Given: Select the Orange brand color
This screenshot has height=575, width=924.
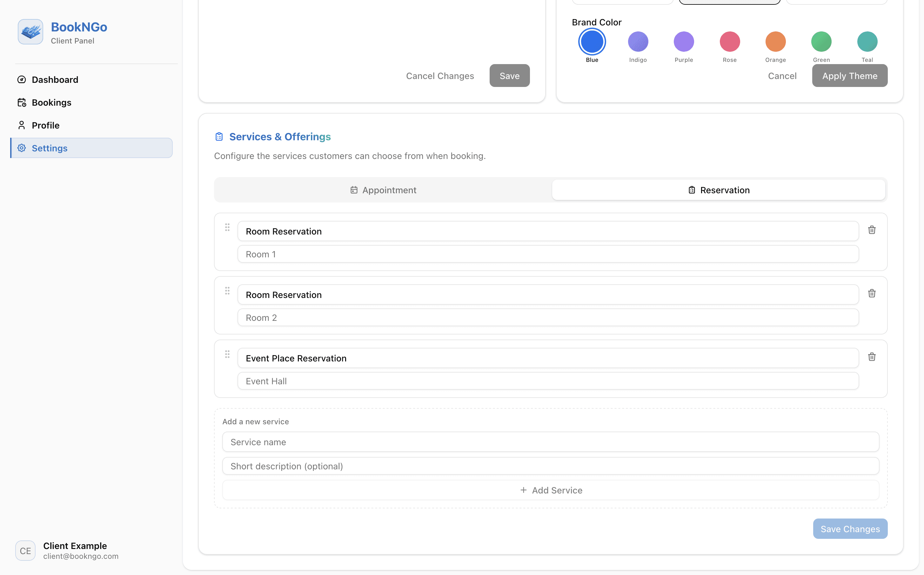Looking at the screenshot, I should pyautogui.click(x=775, y=42).
